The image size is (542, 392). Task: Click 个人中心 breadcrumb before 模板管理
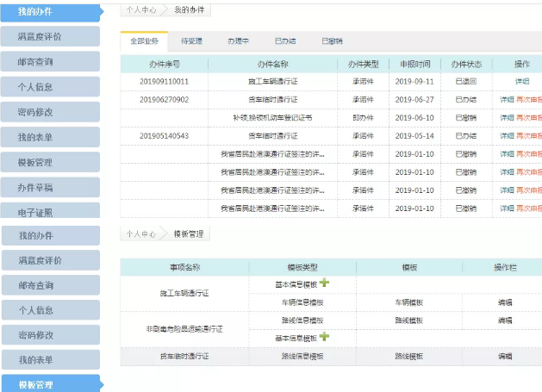141,233
